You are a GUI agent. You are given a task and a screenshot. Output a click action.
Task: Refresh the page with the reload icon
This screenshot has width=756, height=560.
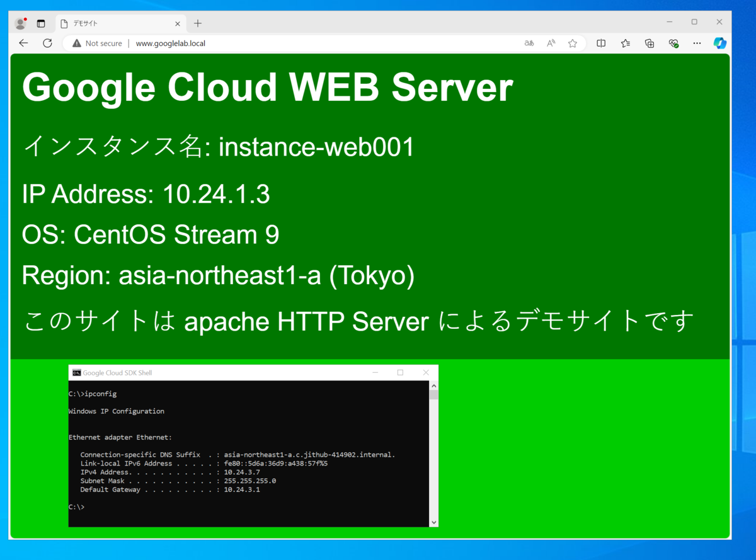coord(47,43)
